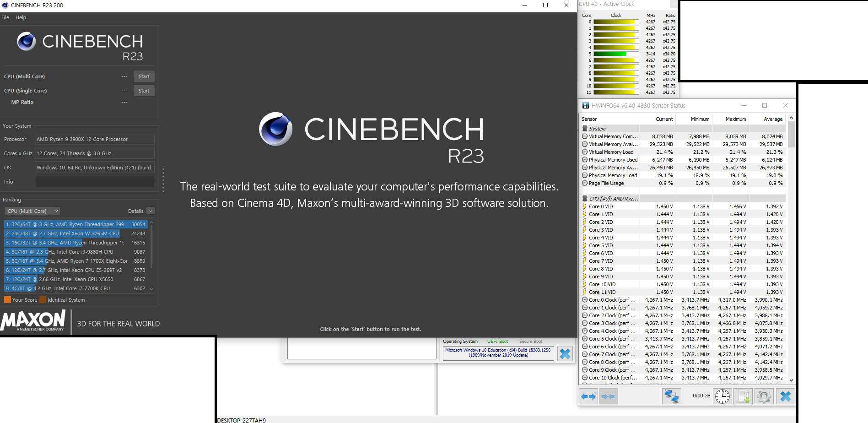Select ranking row 7 Xeon X5650

(x=75, y=279)
